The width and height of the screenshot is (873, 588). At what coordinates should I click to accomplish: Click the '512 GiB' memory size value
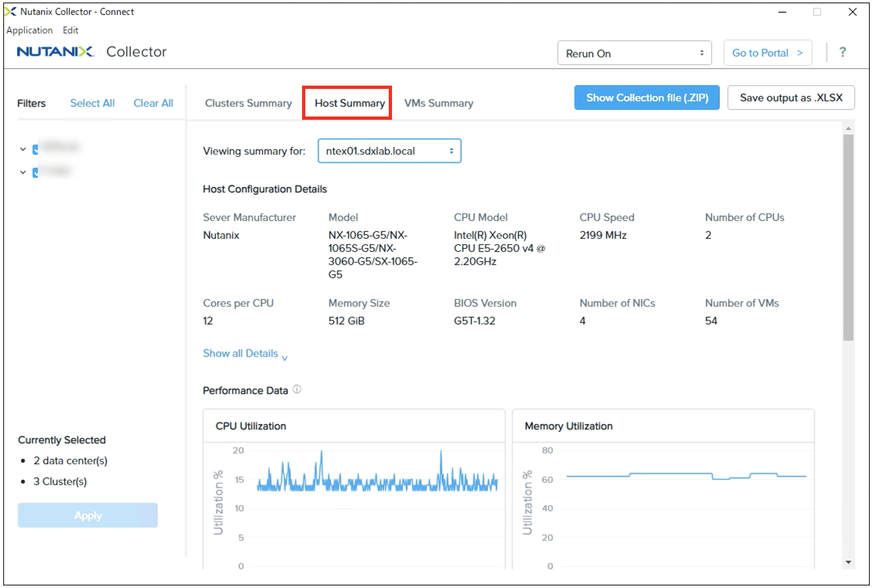coord(346,320)
